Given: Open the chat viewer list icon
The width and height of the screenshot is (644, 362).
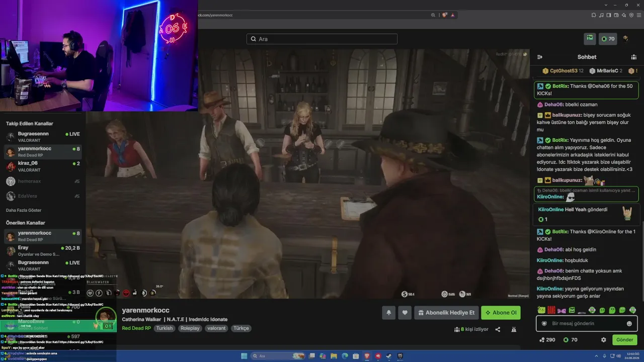Looking at the screenshot, I should (633, 57).
